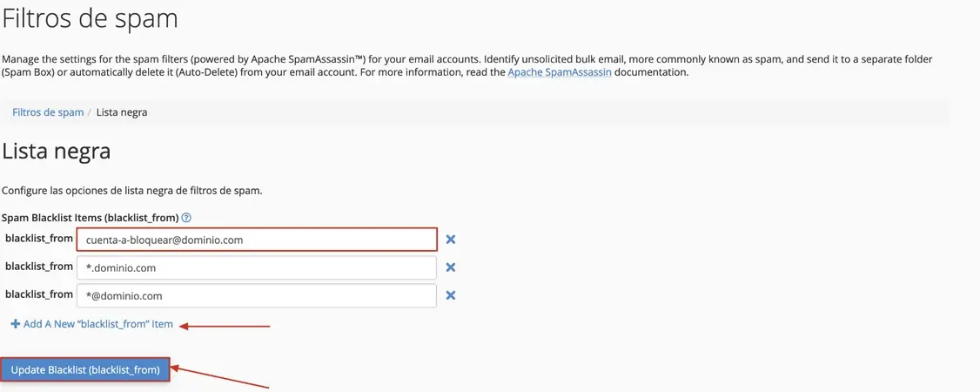Click Add A New "blacklist_from" Item link

(92, 324)
